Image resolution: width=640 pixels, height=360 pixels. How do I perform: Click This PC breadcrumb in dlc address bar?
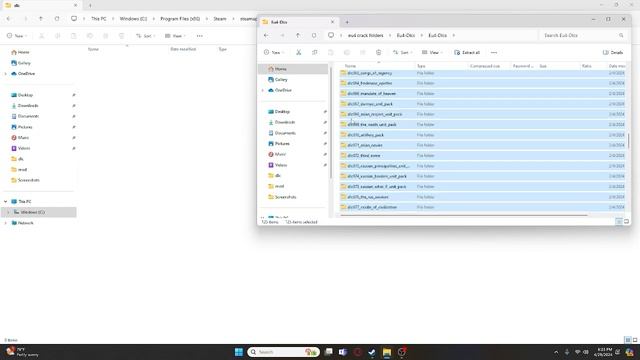pos(98,19)
